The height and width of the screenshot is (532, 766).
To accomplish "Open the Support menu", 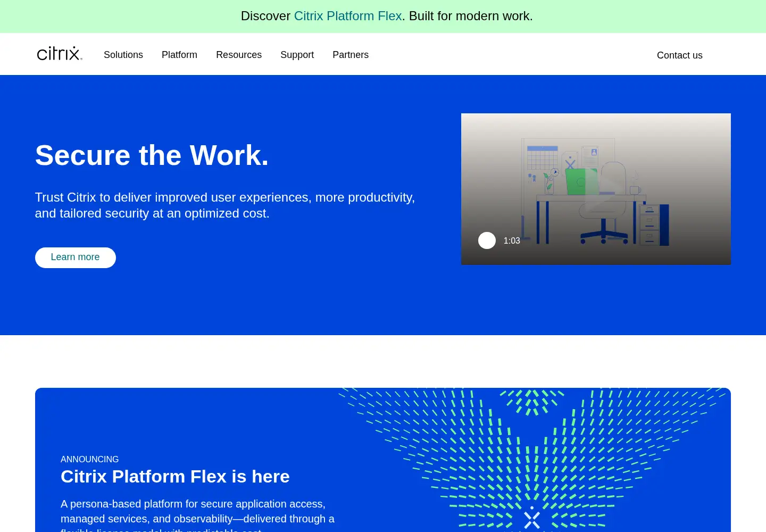I will pos(297,55).
